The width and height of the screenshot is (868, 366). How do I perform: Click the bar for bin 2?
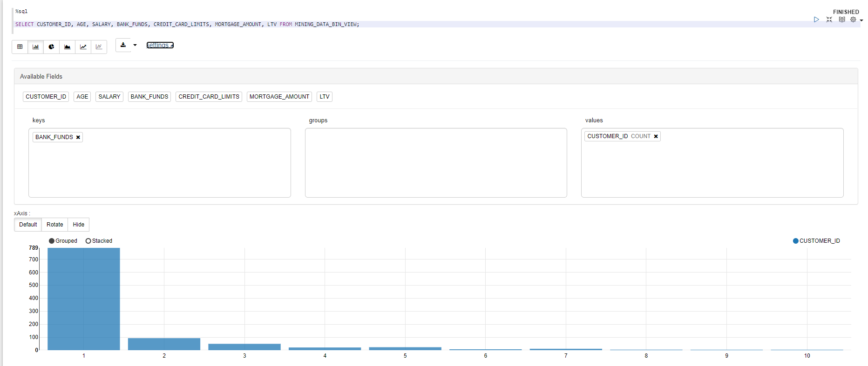pyautogui.click(x=164, y=344)
